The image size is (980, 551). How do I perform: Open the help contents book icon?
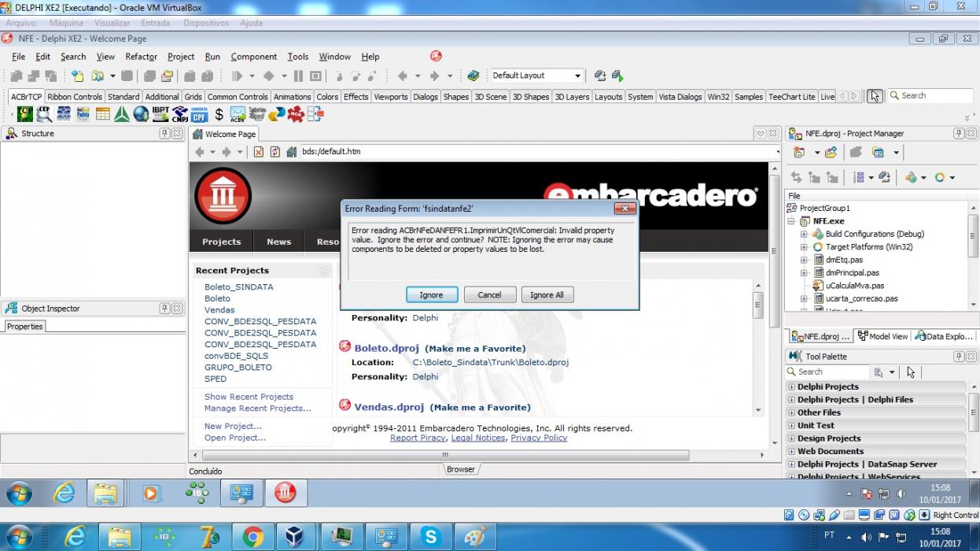click(473, 76)
